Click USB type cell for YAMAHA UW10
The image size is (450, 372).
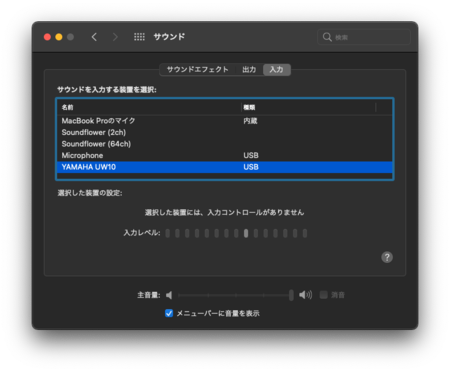point(251,167)
